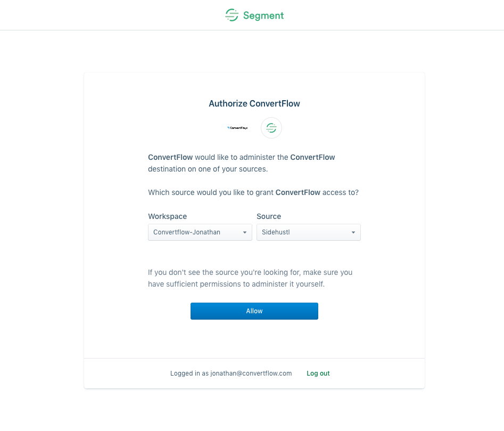Click bold ConvertFlow starting the description
Image resolution: width=504 pixels, height=431 pixels.
tap(170, 157)
